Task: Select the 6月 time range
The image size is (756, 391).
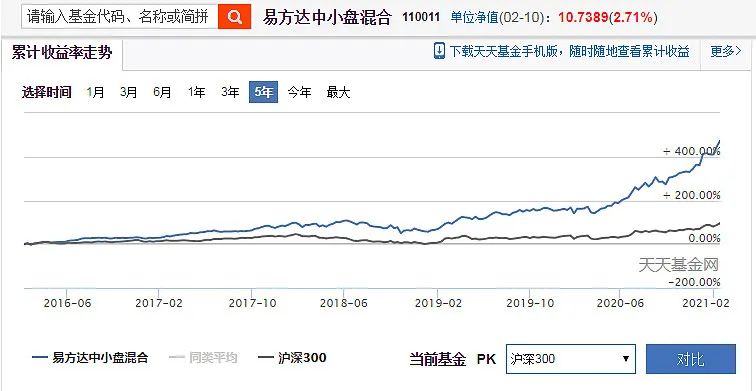Action: pyautogui.click(x=162, y=92)
